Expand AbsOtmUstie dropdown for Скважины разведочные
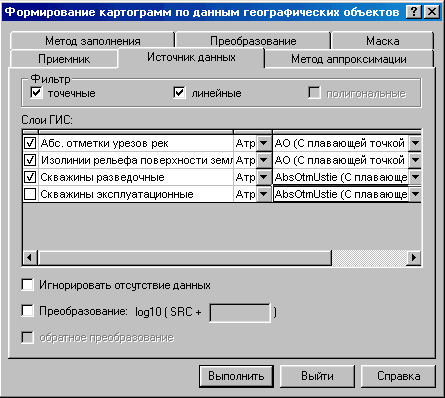Viewport: 445px width, 398px height. tap(415, 177)
